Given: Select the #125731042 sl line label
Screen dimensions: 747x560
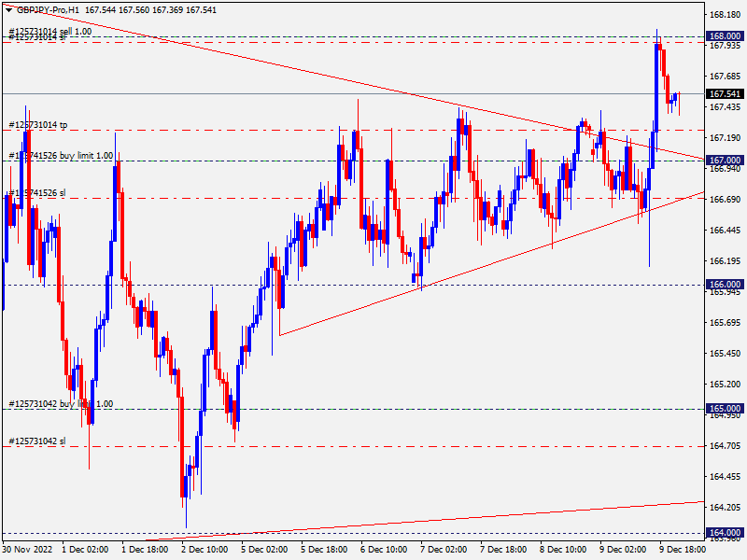Looking at the screenshot, I should click(x=37, y=441).
